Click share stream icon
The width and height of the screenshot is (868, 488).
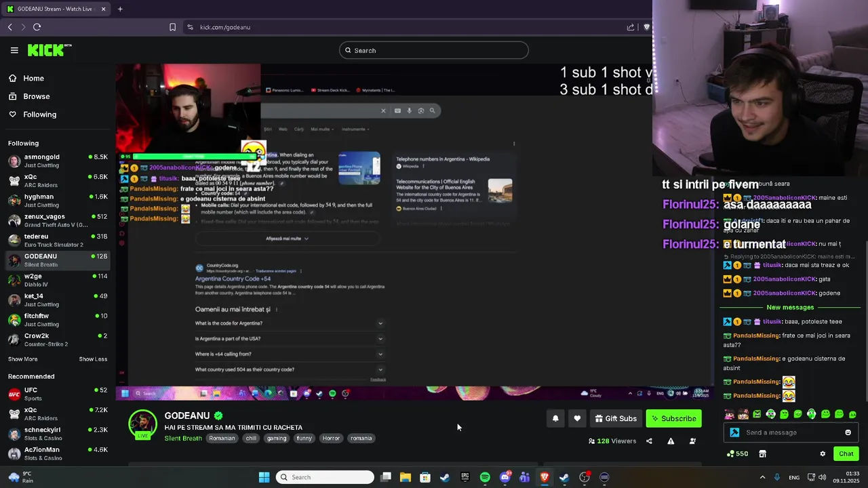point(649,441)
